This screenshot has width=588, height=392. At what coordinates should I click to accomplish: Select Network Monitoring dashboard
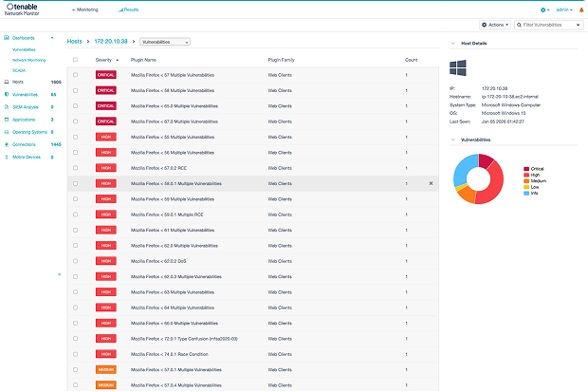[28, 60]
